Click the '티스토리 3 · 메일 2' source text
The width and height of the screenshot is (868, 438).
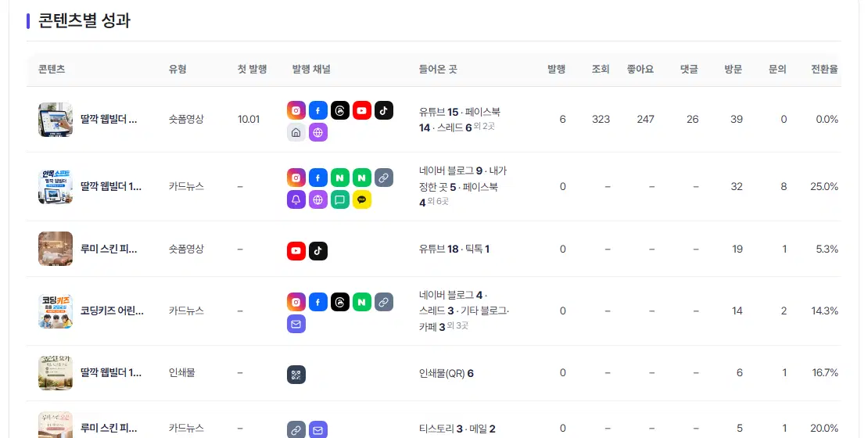click(x=457, y=429)
